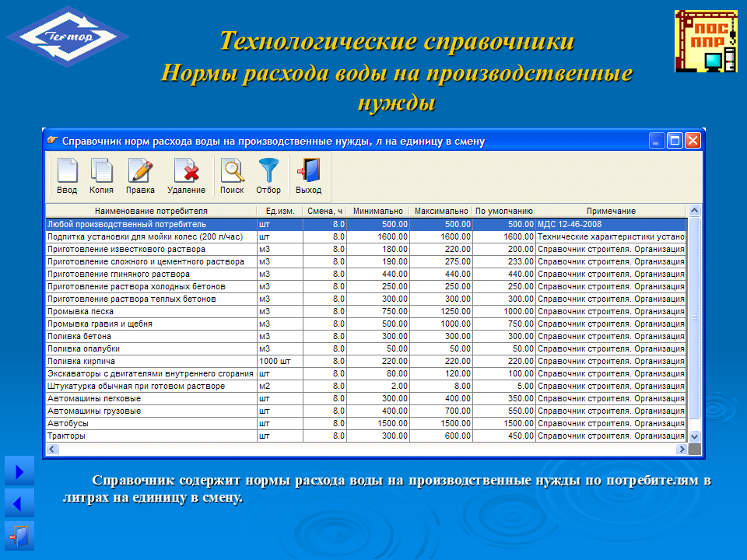Click the м2 unit cell
This screenshot has height=560, width=747.
pyautogui.click(x=280, y=386)
